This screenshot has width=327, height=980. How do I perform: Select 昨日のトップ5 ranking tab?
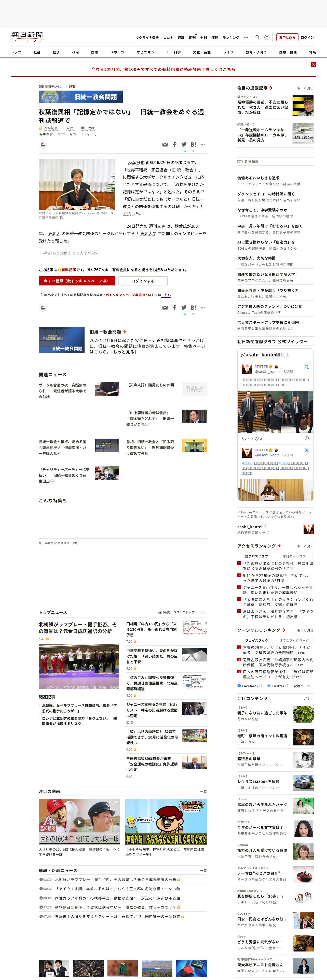tap(294, 556)
